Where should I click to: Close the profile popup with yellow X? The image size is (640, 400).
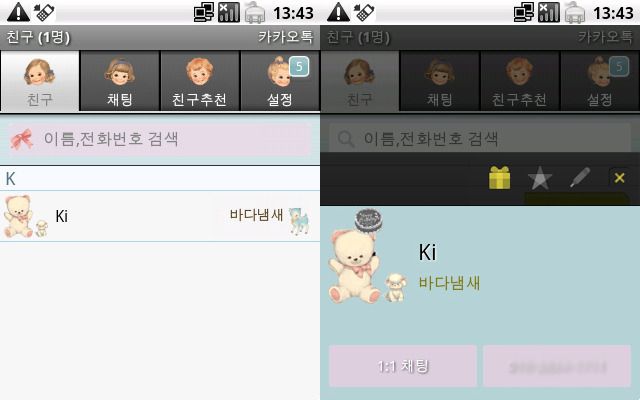coord(619,178)
